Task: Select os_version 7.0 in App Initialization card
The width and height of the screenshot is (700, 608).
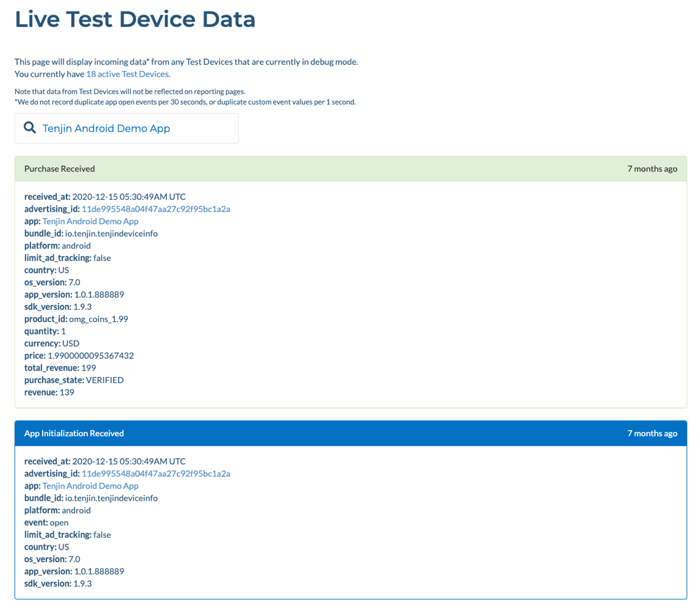Action: 74,559
